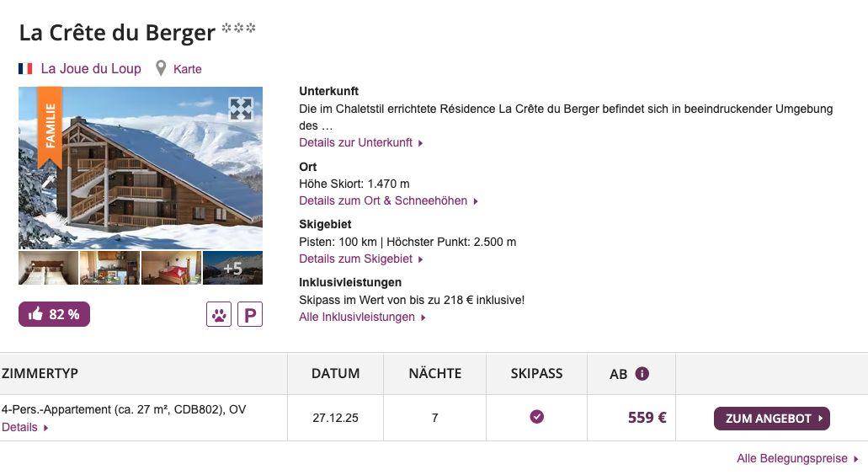Image resolution: width=868 pixels, height=475 pixels.
Task: Click the Skipass included checkmark icon
Action: (536, 417)
